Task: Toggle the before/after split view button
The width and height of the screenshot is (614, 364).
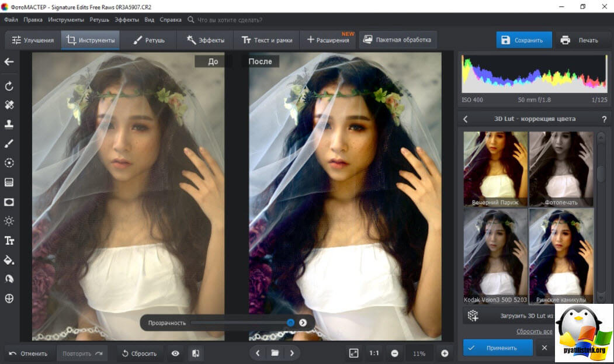Action: [x=196, y=353]
